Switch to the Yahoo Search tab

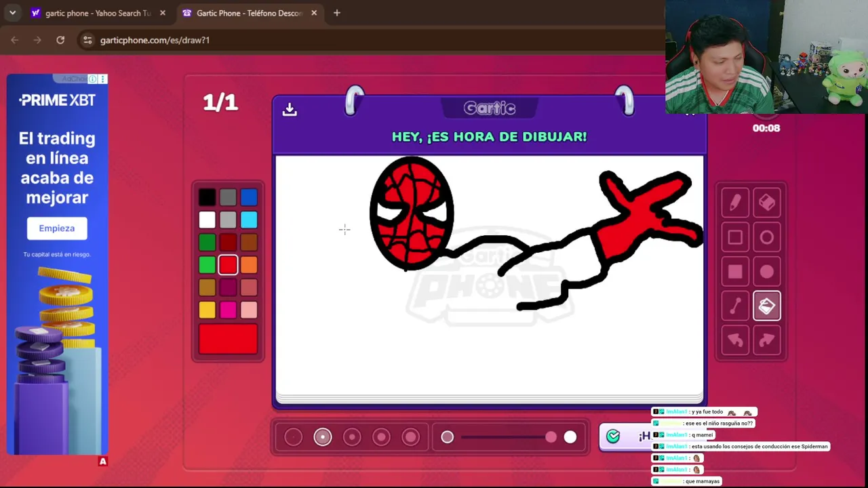point(98,13)
